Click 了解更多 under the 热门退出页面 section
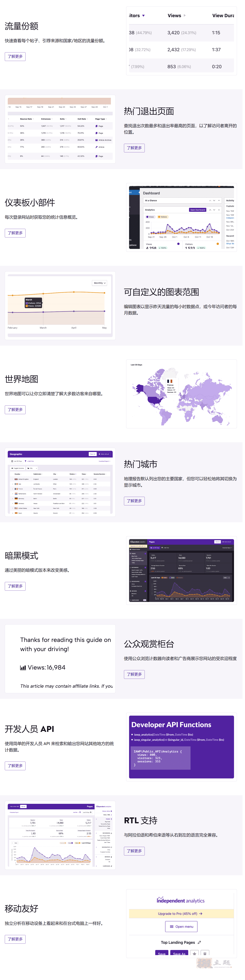Screen dimensions: 245x980 click(x=136, y=148)
